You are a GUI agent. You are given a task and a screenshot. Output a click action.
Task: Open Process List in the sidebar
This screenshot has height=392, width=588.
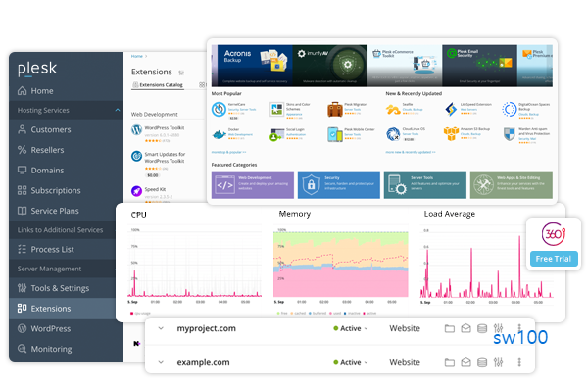(x=63, y=250)
